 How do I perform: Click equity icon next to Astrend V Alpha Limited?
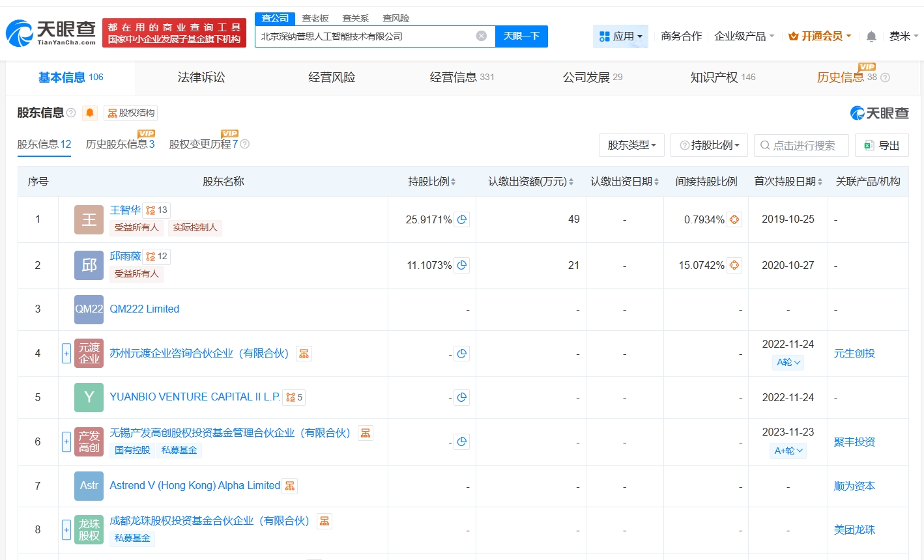pos(291,486)
